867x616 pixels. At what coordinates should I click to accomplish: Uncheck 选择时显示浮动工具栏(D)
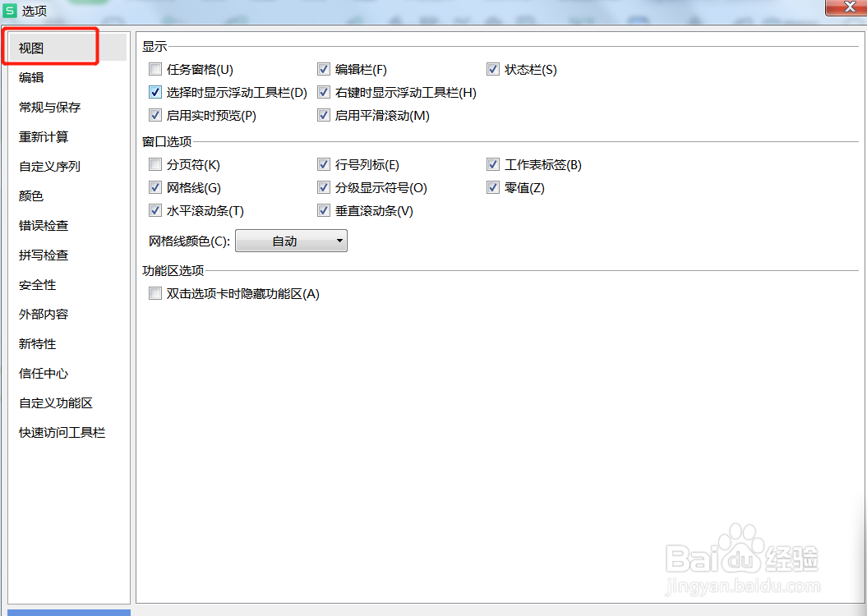click(x=155, y=92)
